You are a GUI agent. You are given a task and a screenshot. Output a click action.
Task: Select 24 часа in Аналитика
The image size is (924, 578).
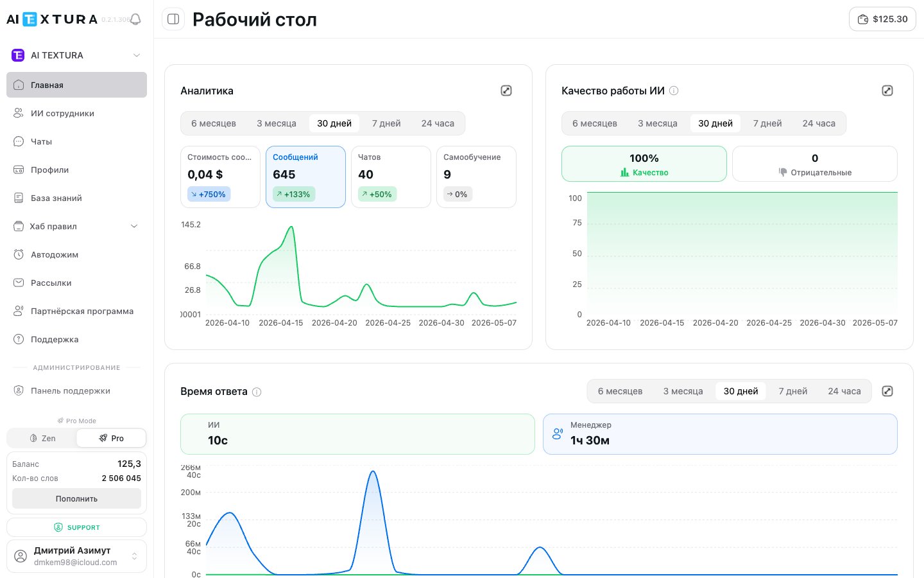point(438,123)
